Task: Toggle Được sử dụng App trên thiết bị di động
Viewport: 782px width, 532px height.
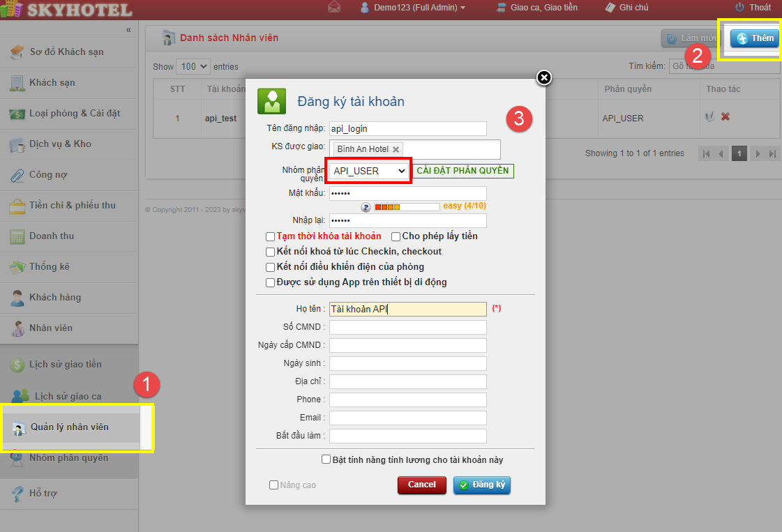Action: pyautogui.click(x=271, y=282)
